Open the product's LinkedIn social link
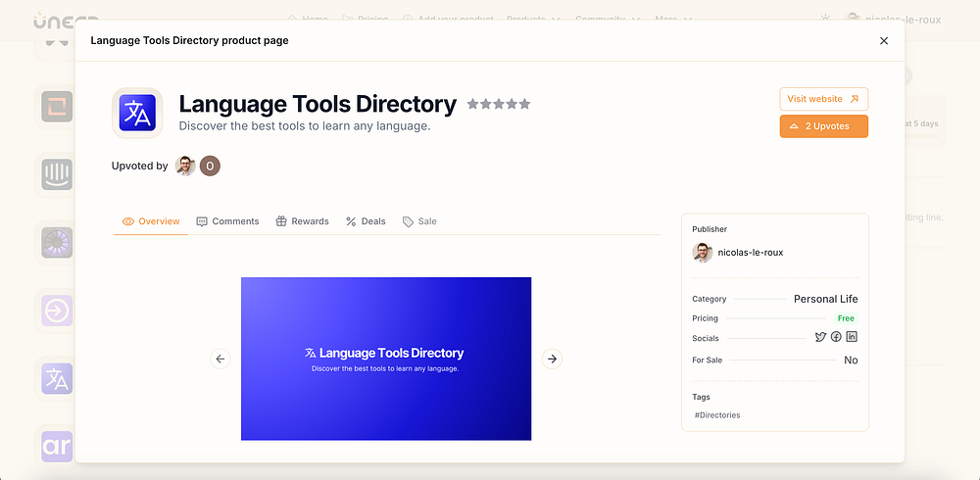The image size is (980, 480). [852, 337]
